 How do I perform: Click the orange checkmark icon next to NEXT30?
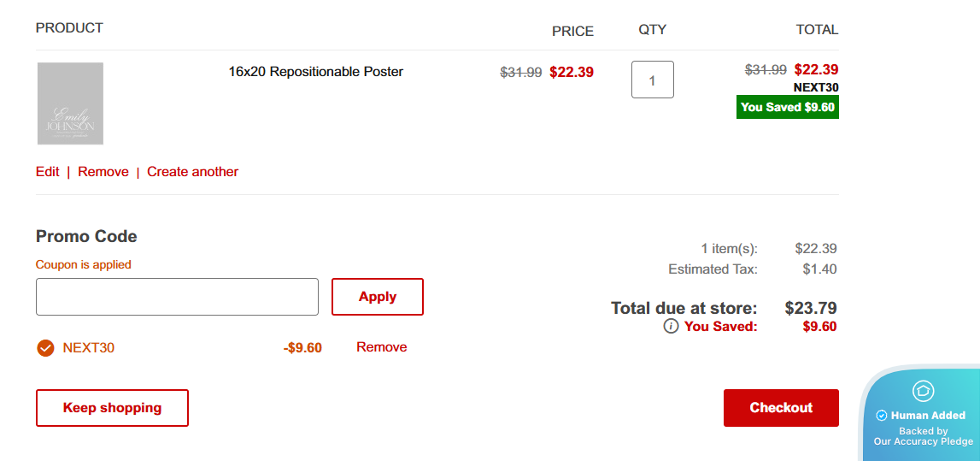tap(45, 348)
